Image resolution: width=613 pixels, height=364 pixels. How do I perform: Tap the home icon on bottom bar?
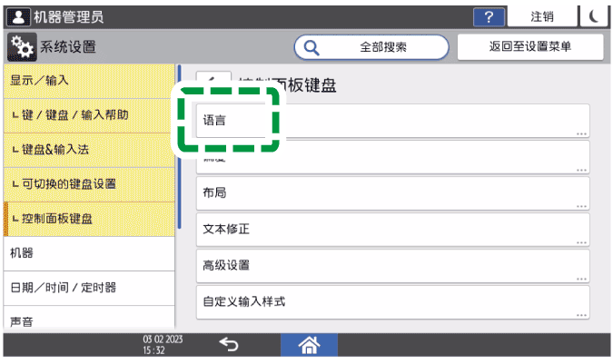pyautogui.click(x=309, y=345)
